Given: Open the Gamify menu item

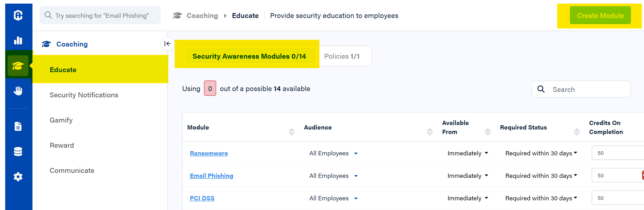Looking at the screenshot, I should (61, 120).
